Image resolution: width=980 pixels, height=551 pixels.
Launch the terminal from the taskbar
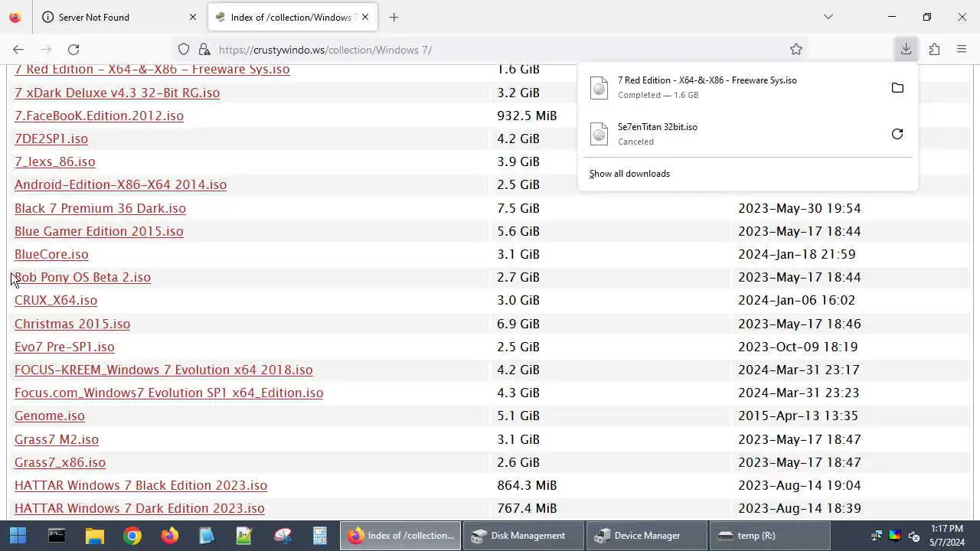(57, 536)
